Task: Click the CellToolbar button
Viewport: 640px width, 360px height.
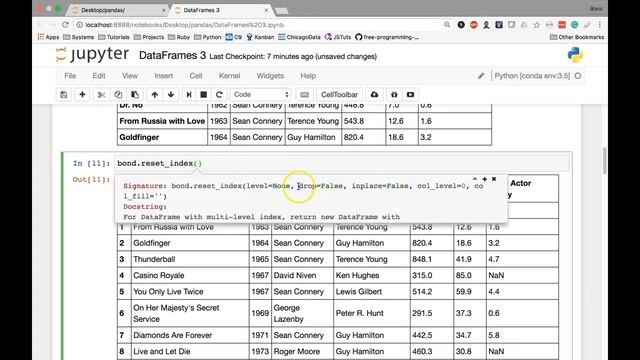Action: (x=339, y=95)
